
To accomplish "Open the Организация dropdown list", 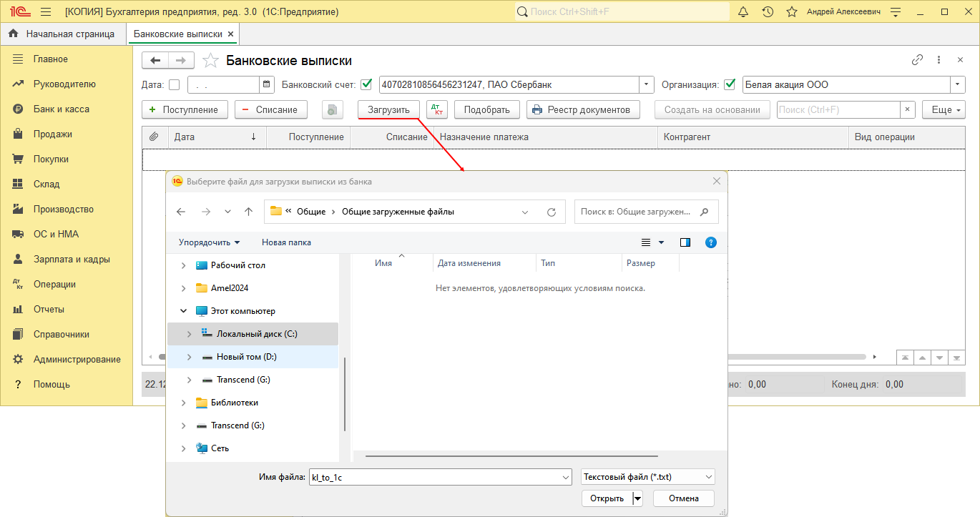I will coord(958,84).
